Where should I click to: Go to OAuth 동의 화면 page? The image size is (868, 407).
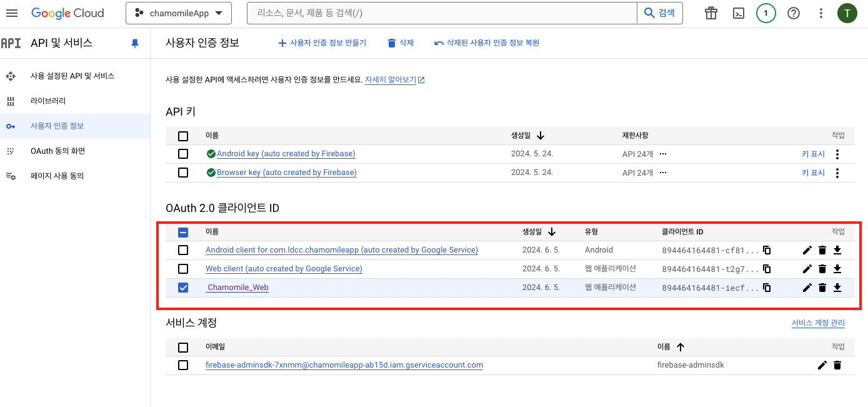pos(57,151)
